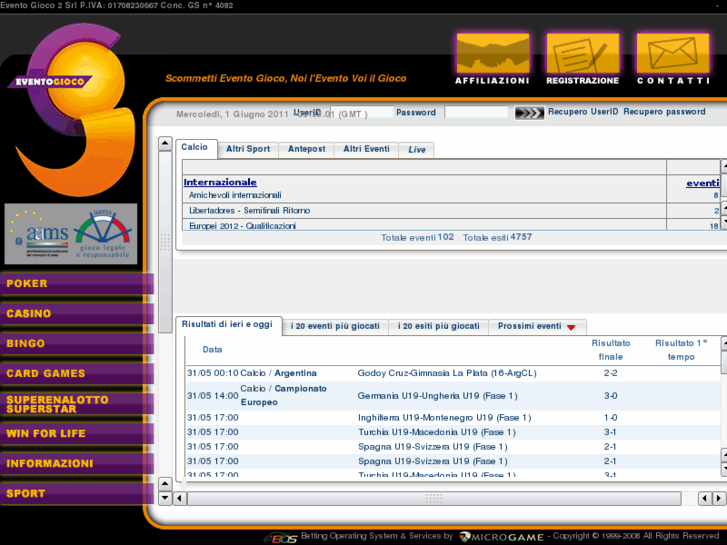This screenshot has width=727, height=545.
Task: Open Recupero password link
Action: click(664, 112)
